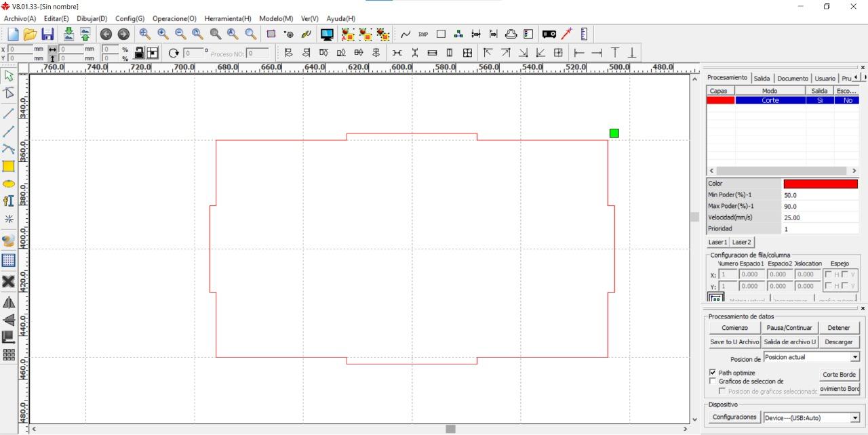The width and height of the screenshot is (868, 435).
Task: Click left arrow to show previous panel tabs
Action: point(856,77)
